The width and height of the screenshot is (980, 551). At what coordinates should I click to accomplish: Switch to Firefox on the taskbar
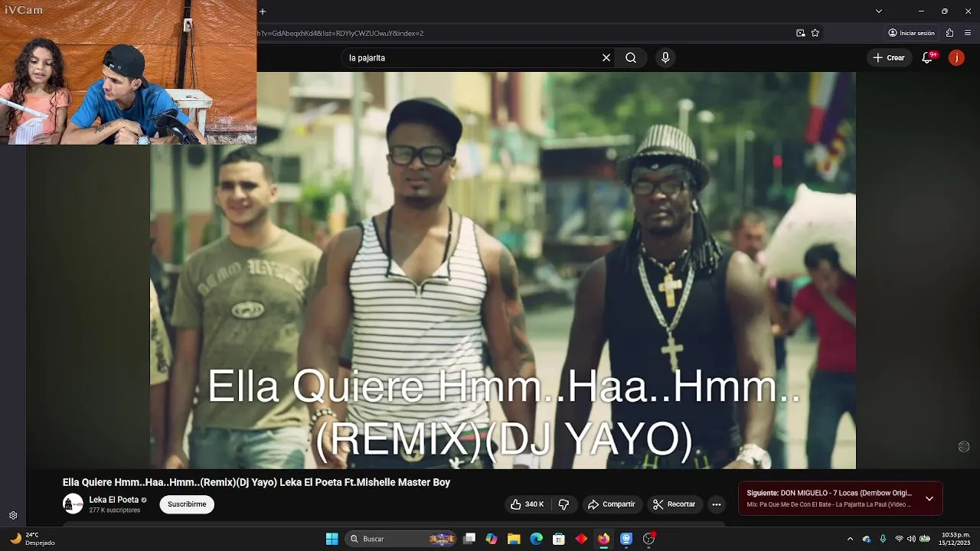click(604, 539)
